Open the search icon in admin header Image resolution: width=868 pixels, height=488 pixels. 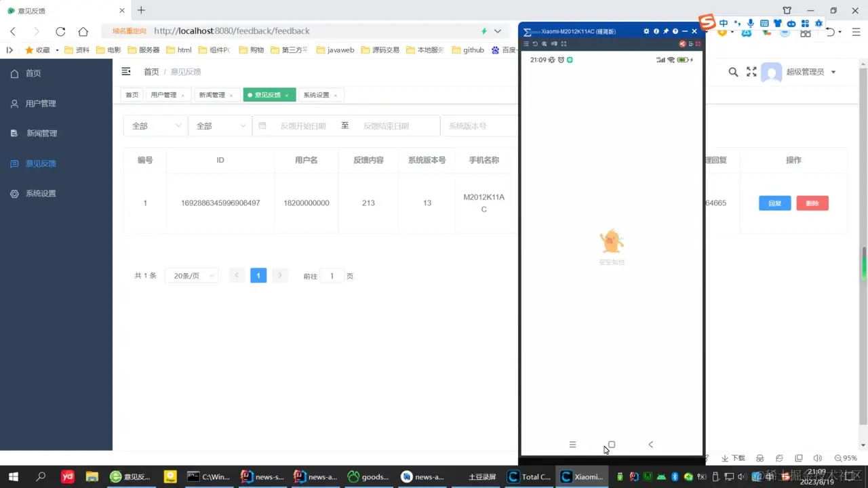click(733, 72)
